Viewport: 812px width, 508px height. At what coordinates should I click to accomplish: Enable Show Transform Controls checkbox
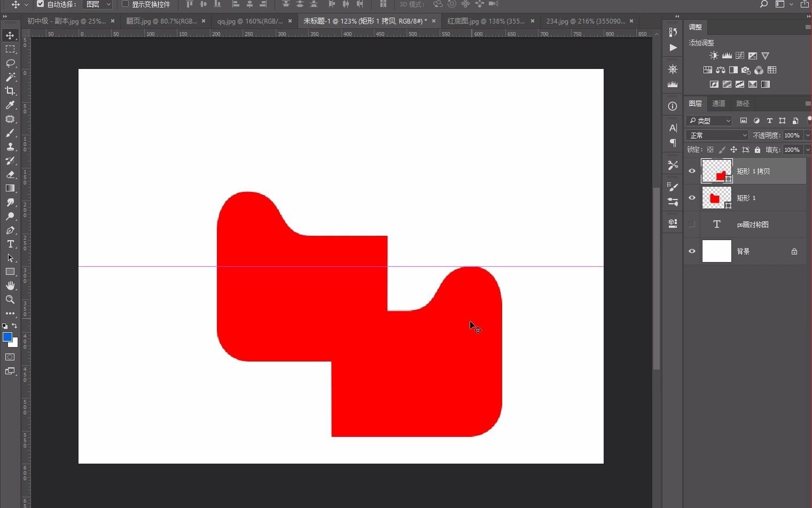[125, 4]
